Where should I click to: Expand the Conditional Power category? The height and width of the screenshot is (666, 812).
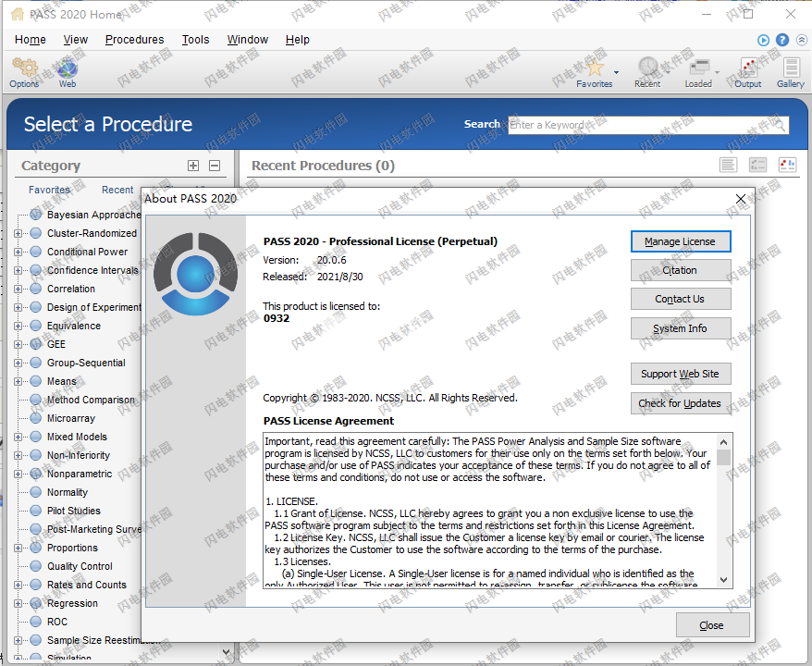pyautogui.click(x=18, y=253)
